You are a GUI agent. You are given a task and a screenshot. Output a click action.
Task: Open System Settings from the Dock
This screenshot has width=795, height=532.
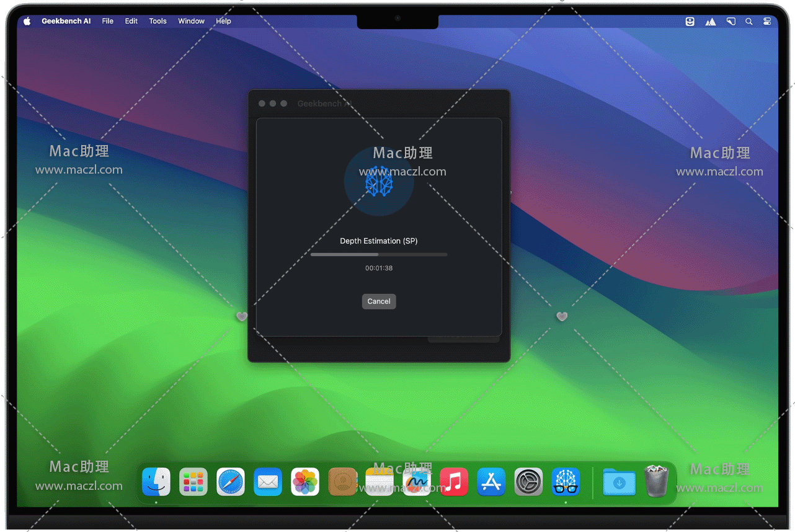point(528,482)
